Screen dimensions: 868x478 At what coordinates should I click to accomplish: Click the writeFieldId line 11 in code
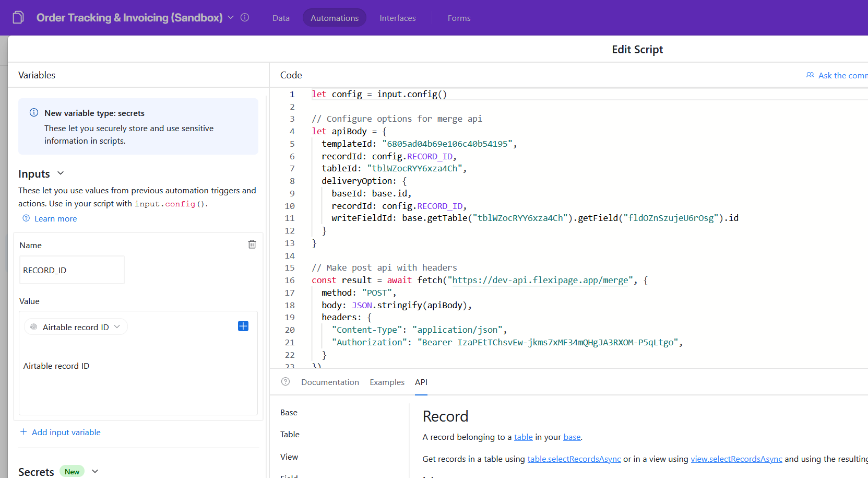pos(535,218)
